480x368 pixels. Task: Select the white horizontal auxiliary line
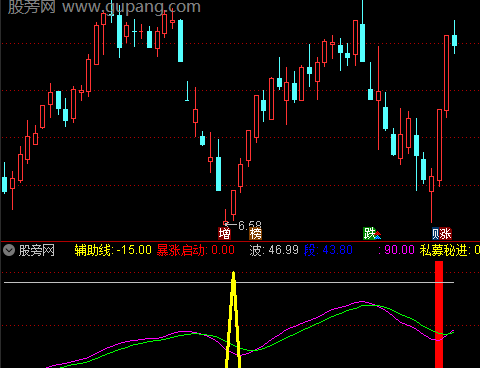[x=229, y=283]
